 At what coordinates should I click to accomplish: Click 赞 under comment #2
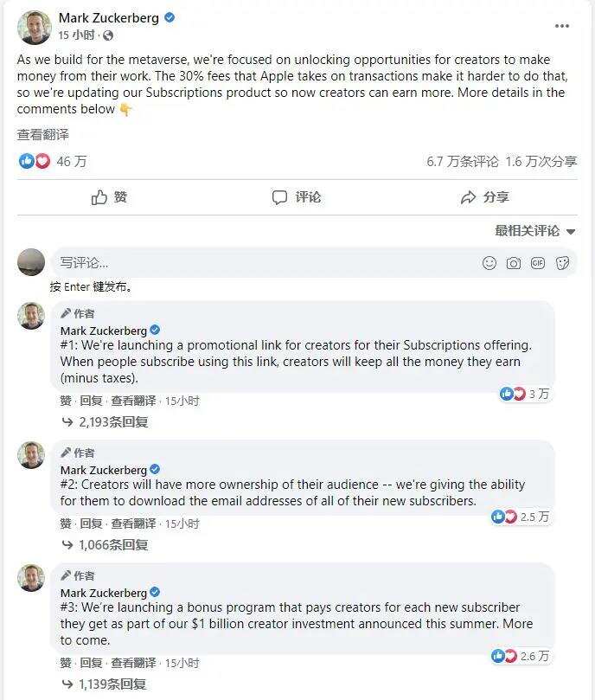click(66, 523)
